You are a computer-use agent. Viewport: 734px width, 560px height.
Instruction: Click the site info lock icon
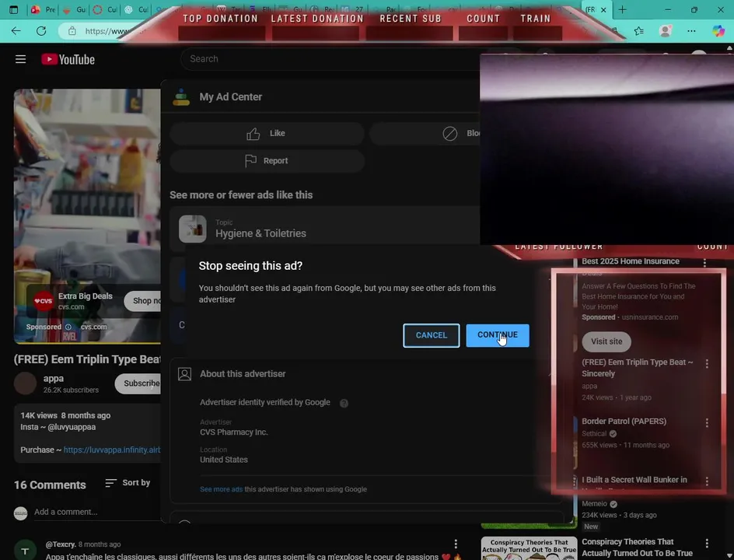click(72, 31)
